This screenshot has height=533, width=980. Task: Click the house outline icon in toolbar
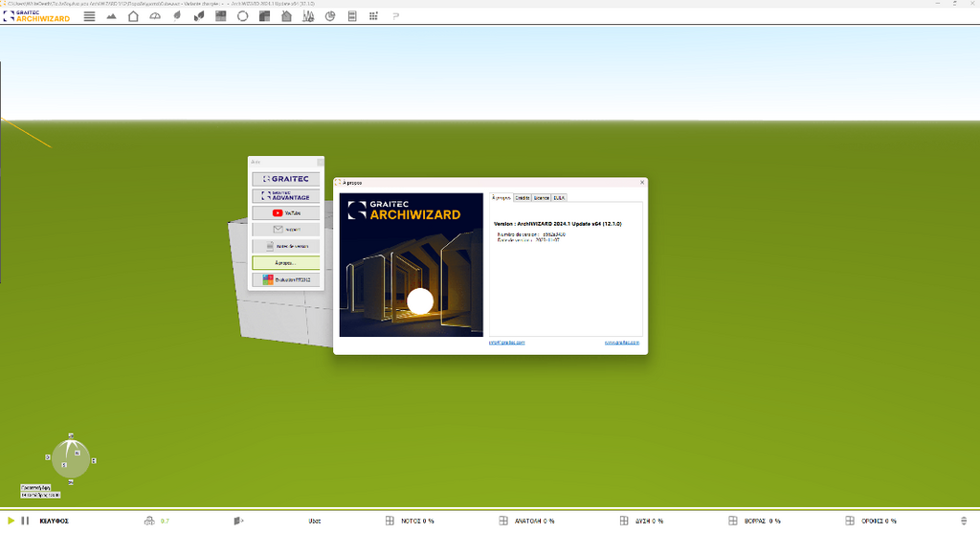coord(133,16)
